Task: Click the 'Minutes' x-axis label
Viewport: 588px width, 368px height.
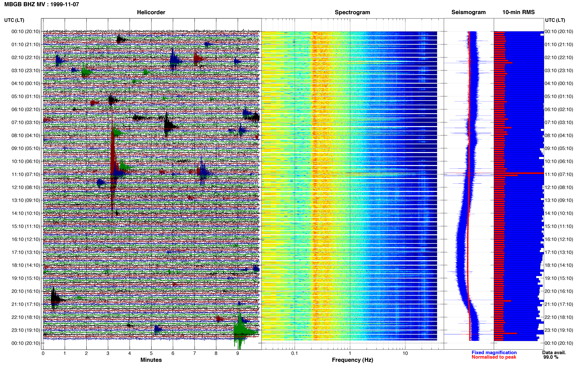Action: pyautogui.click(x=151, y=360)
